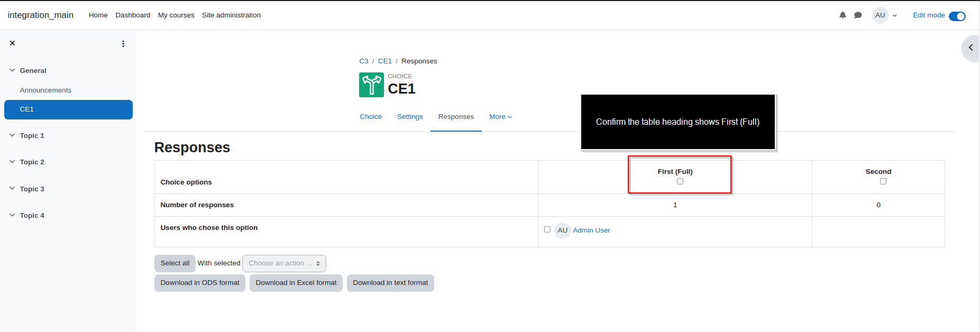Click the Topic 3 section title
Image resolution: width=980 pixels, height=332 pixels.
[32, 189]
